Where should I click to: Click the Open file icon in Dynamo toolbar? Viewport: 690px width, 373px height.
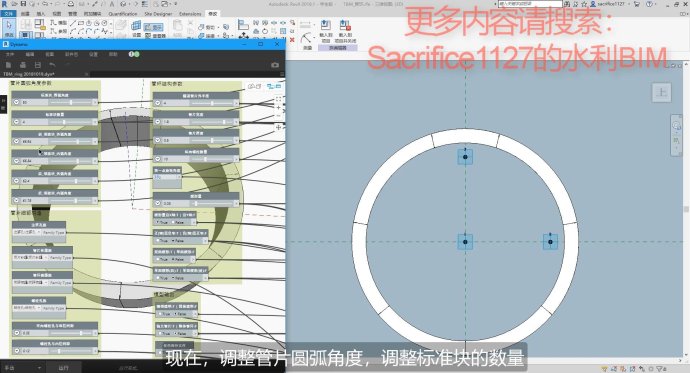(x=23, y=65)
